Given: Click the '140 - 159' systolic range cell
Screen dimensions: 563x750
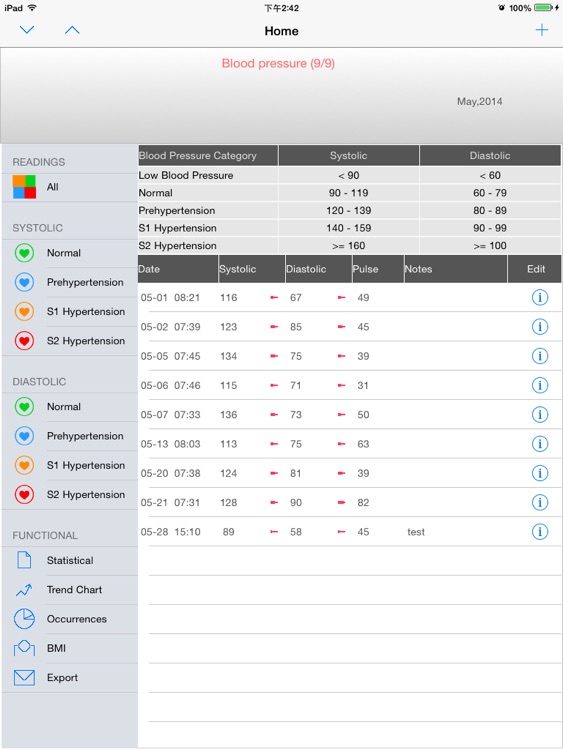Looking at the screenshot, I should click(x=349, y=228).
